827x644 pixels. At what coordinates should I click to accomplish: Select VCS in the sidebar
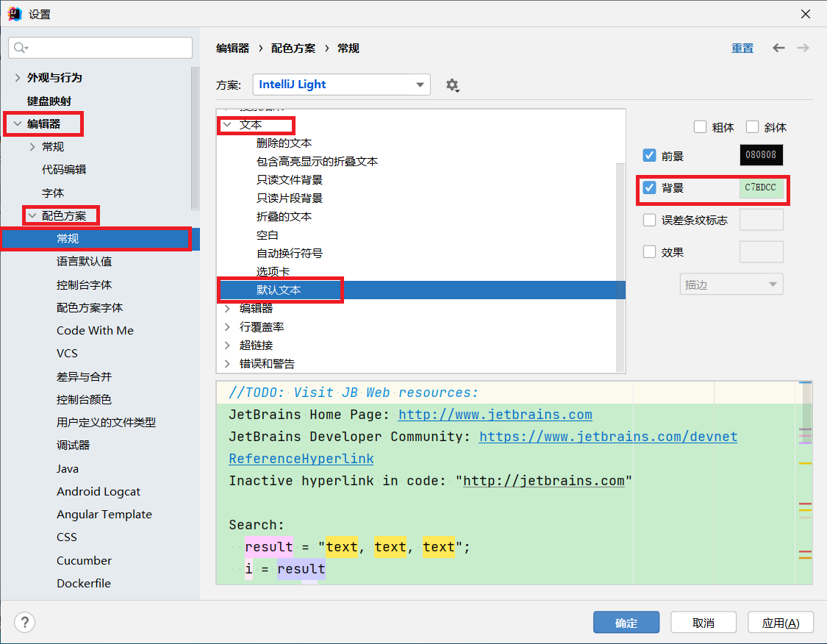(x=67, y=354)
